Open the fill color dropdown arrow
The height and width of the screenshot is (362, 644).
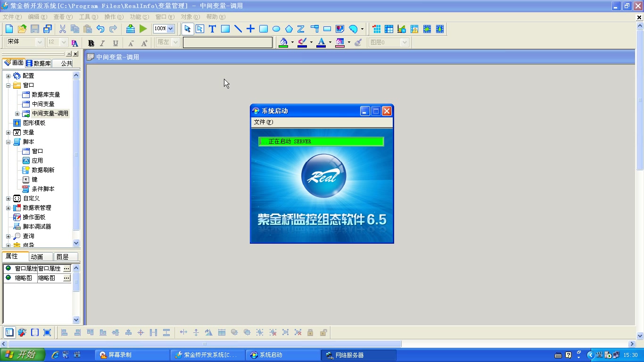(x=292, y=42)
